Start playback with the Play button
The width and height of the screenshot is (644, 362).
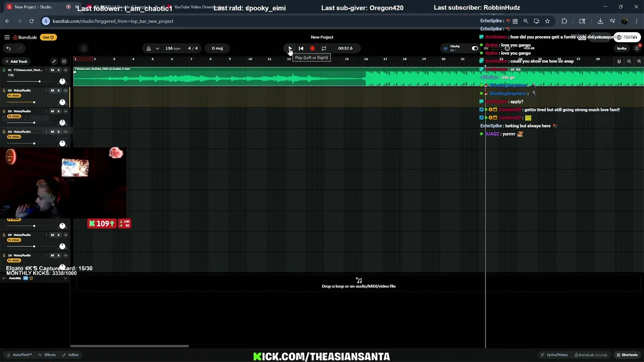point(290,48)
